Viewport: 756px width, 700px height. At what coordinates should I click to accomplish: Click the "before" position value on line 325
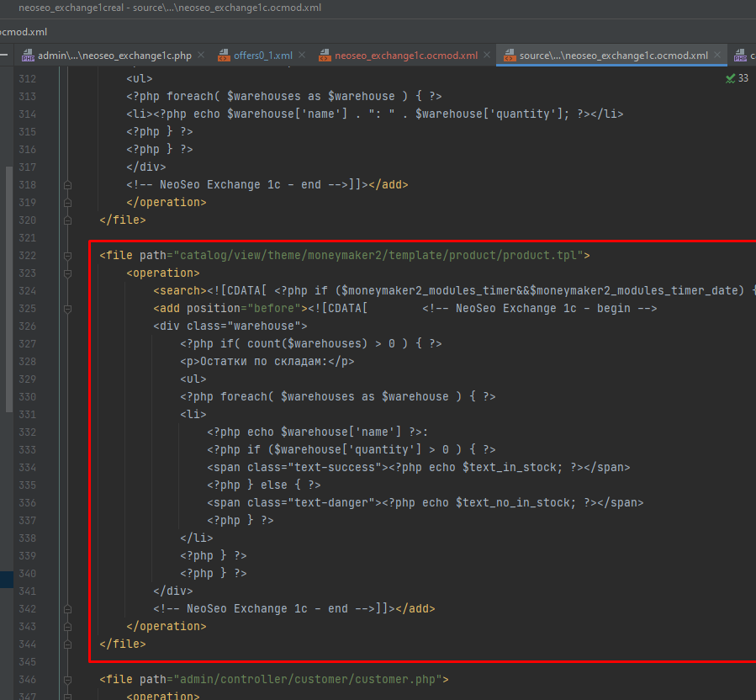(273, 308)
